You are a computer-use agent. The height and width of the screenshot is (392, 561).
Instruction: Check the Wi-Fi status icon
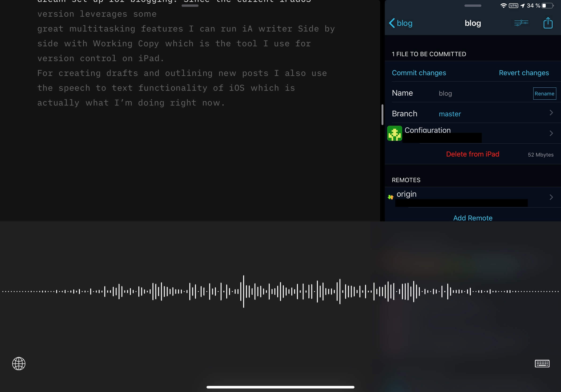(x=503, y=6)
